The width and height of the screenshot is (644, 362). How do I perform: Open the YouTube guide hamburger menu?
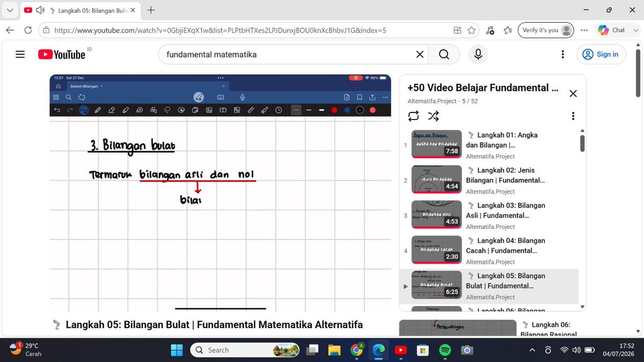pos(20,54)
